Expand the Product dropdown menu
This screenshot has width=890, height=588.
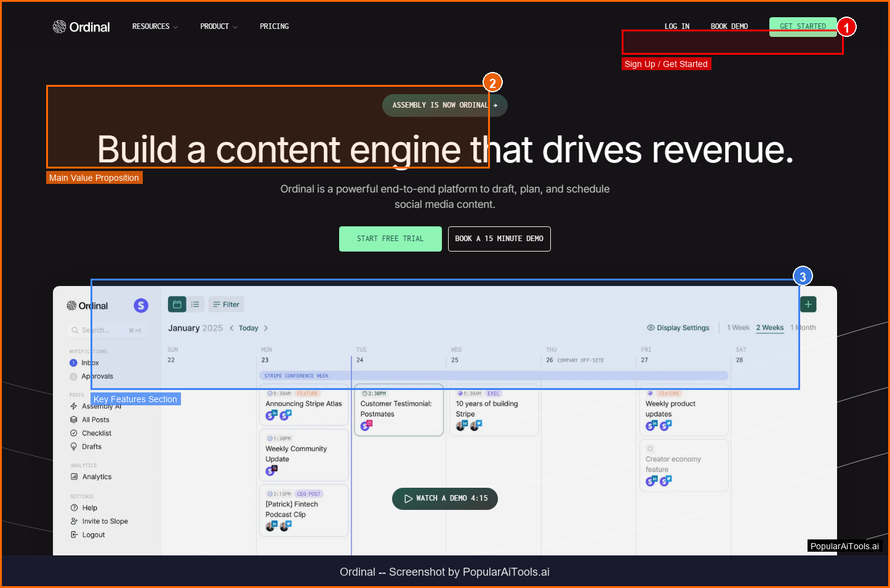(x=218, y=26)
